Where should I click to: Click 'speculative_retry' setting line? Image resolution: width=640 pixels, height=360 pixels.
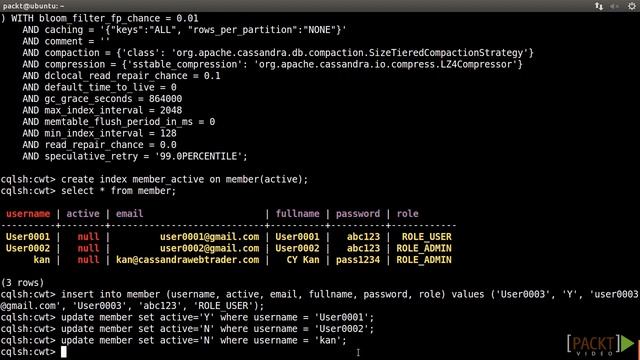click(x=135, y=156)
